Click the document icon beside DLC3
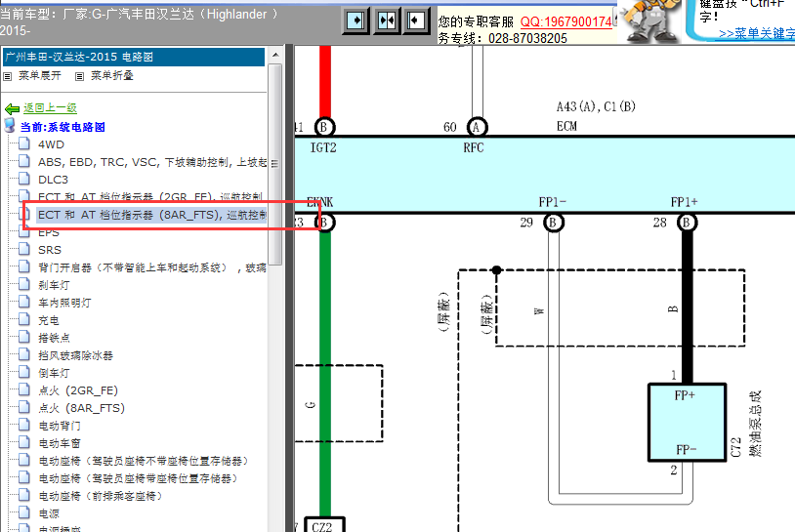Viewport: 795px width, 532px height. pos(23,179)
